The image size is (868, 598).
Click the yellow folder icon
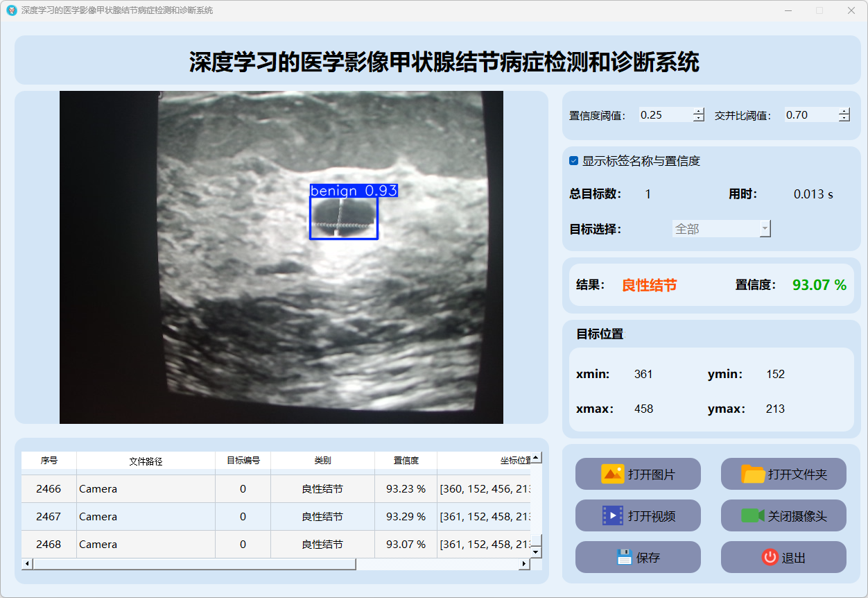tap(754, 474)
